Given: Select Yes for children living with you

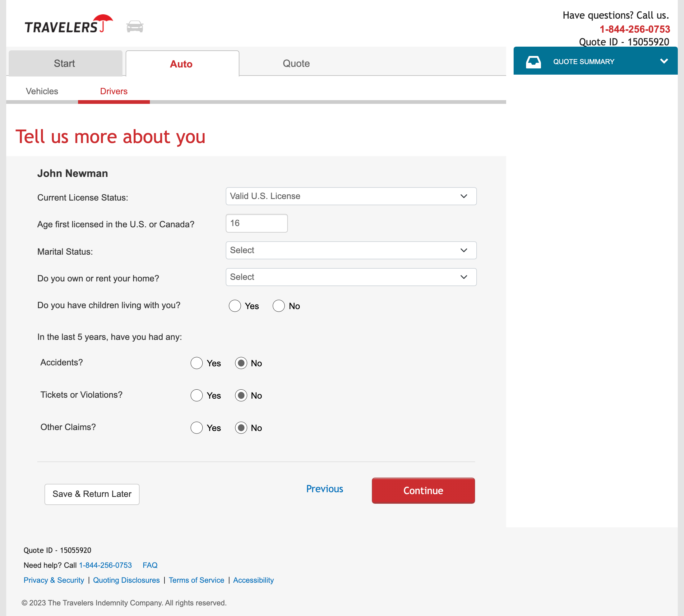Looking at the screenshot, I should tap(235, 306).
